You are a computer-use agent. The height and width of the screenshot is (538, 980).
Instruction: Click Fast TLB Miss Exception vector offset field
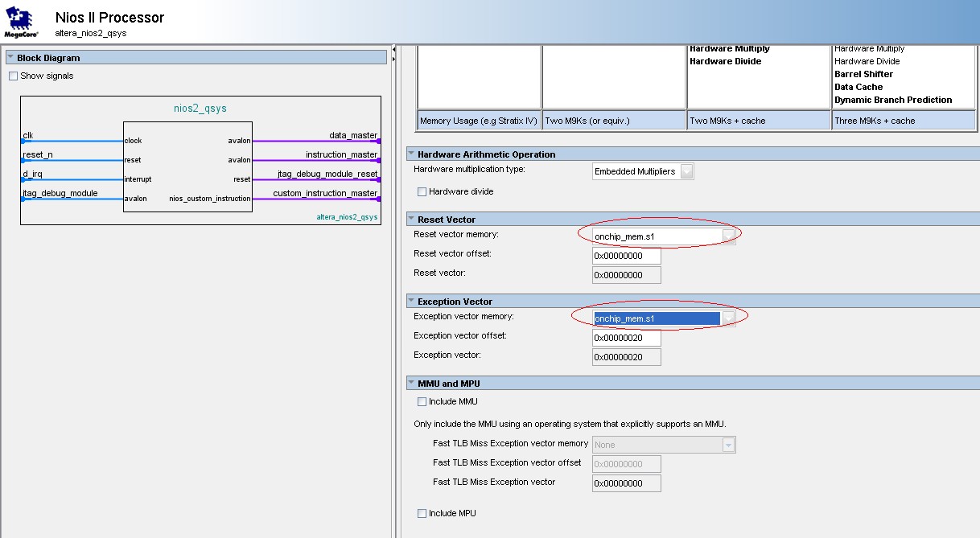pyautogui.click(x=627, y=464)
